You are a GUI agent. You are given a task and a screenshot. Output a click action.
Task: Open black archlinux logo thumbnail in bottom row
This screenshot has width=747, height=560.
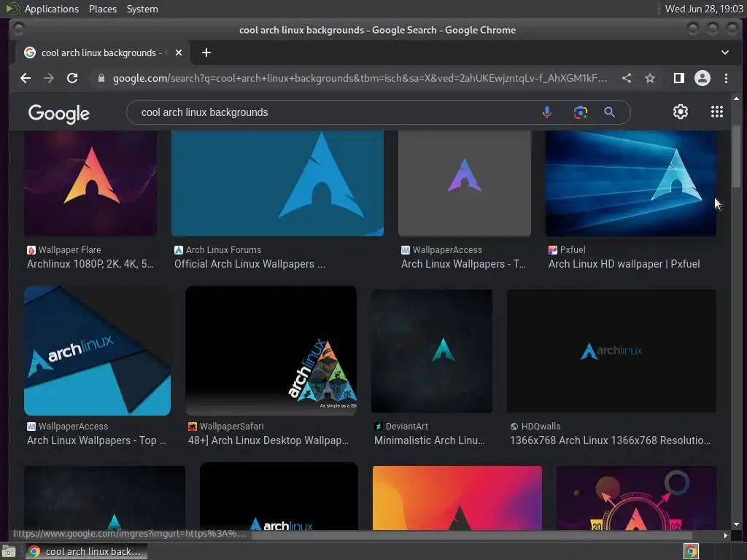coord(279,496)
